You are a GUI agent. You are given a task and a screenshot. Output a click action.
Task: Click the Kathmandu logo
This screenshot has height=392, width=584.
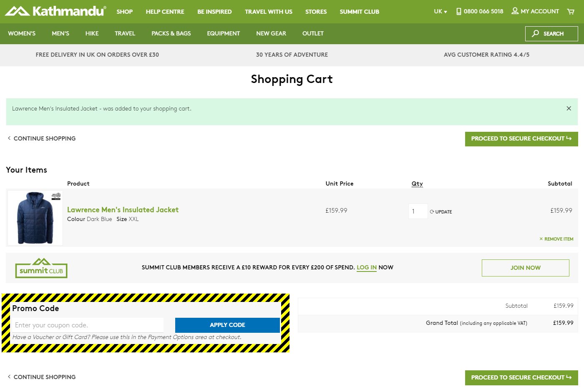[x=55, y=11]
